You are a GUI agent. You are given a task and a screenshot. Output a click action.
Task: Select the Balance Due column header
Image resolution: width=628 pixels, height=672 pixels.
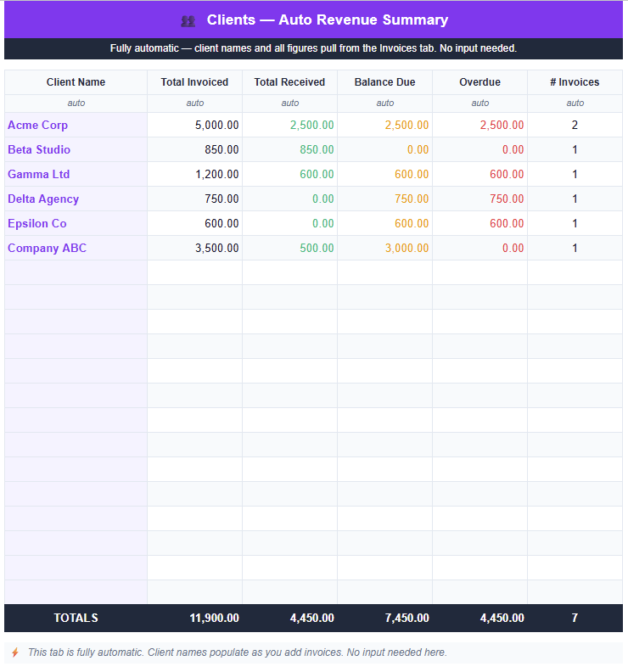[385, 81]
